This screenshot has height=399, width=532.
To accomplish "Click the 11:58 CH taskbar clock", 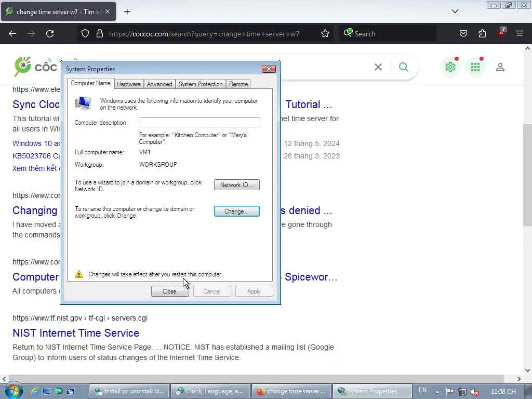I will pyautogui.click(x=503, y=391).
